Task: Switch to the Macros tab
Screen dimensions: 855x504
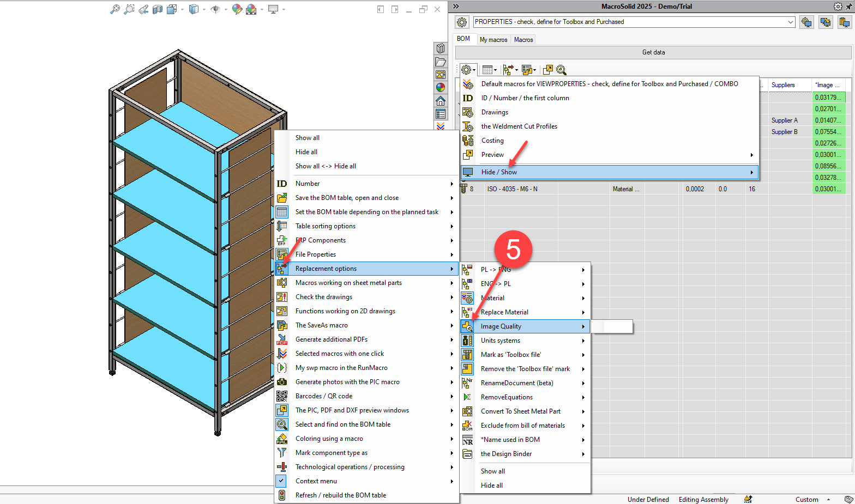Action: point(523,39)
